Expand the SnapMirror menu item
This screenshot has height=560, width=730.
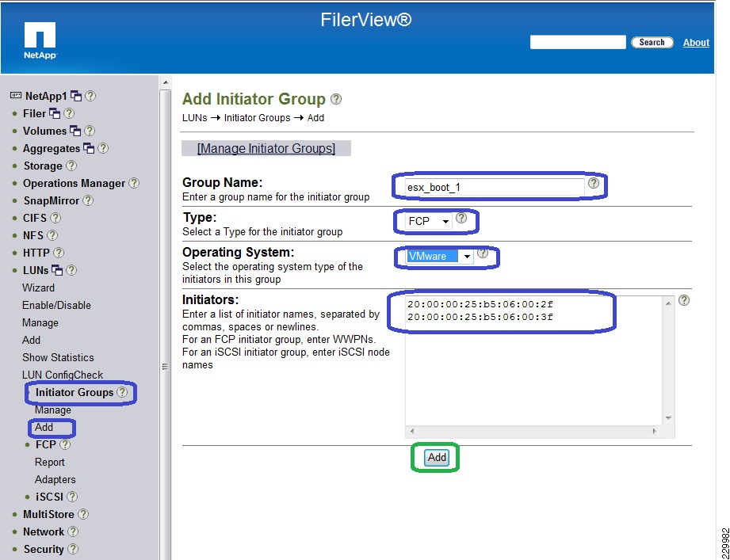52,201
